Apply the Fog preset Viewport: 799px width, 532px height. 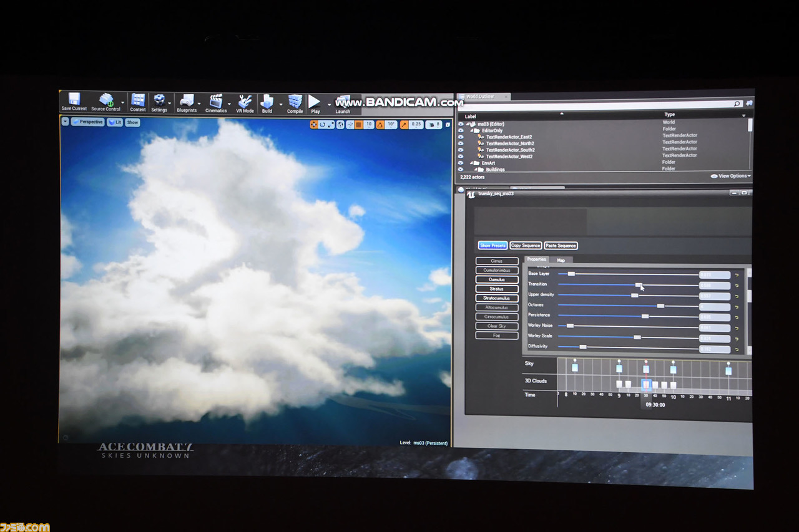[497, 336]
